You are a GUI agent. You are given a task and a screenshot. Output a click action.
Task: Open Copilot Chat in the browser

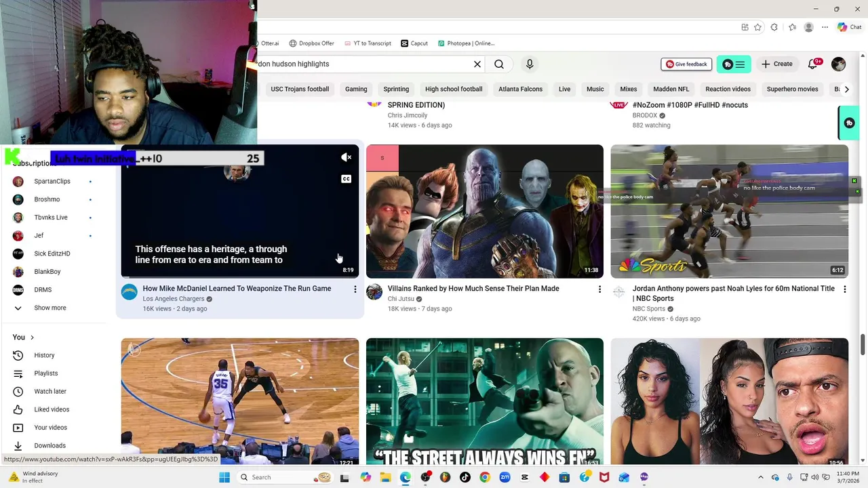pos(850,27)
